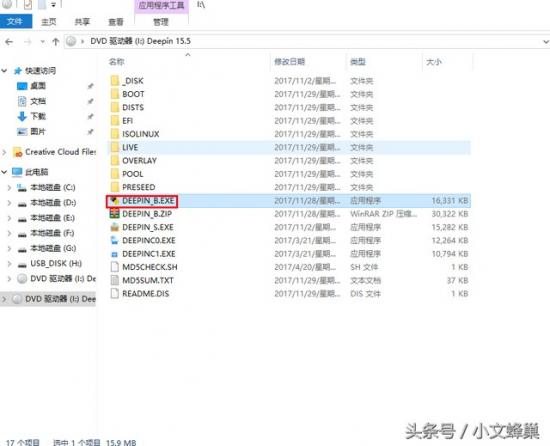The height and width of the screenshot is (446, 550).
Task: Click the DEEPIN_B.ZIP WinRAR archive icon
Action: coord(115,214)
